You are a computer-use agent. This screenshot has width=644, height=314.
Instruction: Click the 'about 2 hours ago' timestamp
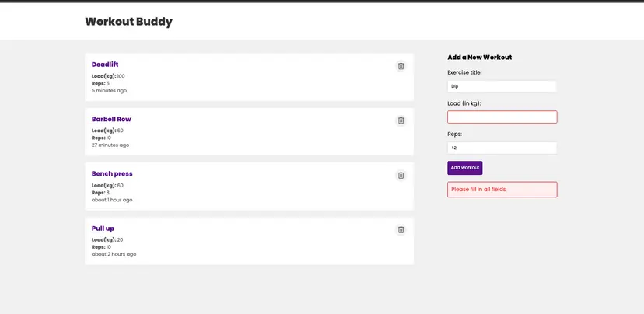[x=114, y=254]
